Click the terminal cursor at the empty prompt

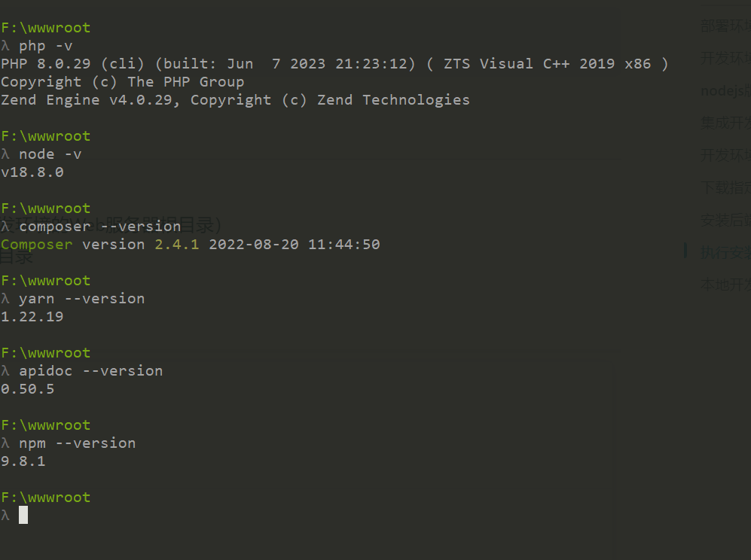(x=23, y=515)
